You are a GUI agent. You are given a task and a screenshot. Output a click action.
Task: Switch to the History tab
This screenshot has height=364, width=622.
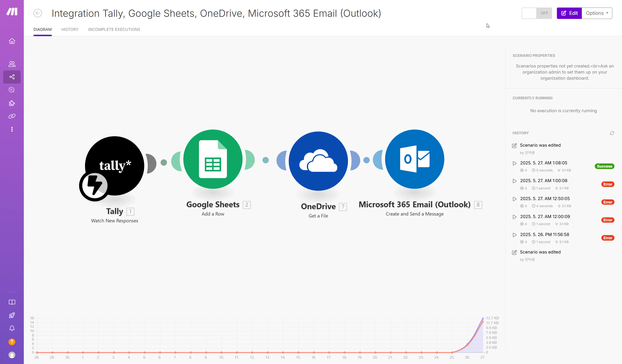click(x=69, y=29)
